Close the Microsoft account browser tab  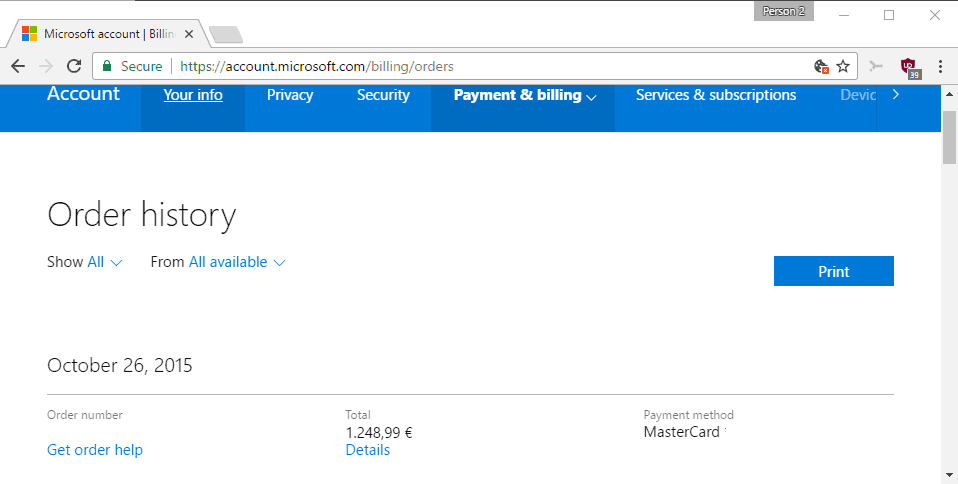(x=189, y=34)
